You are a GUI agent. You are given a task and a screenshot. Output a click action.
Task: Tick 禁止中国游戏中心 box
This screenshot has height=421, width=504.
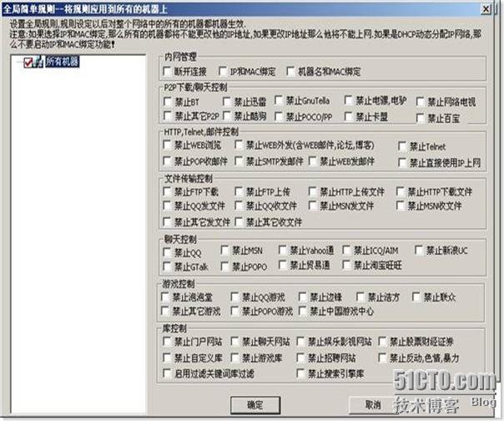[x=302, y=311]
